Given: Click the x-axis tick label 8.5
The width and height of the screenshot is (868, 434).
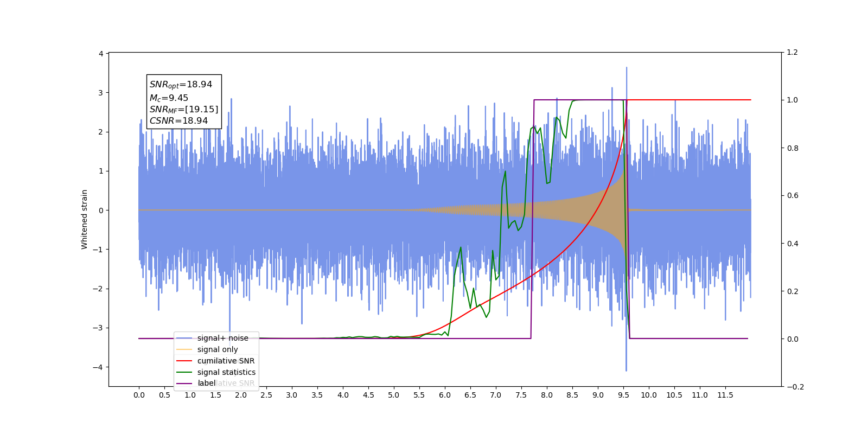Looking at the screenshot, I should pyautogui.click(x=572, y=395).
